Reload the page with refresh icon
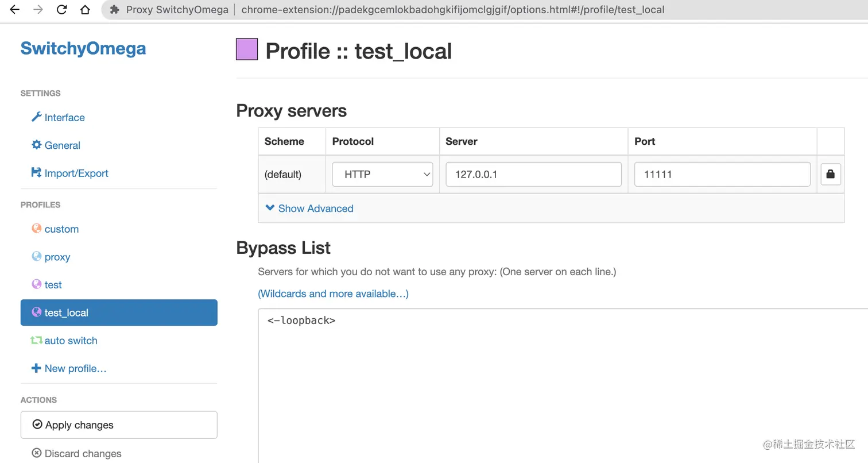868x463 pixels. click(x=62, y=10)
